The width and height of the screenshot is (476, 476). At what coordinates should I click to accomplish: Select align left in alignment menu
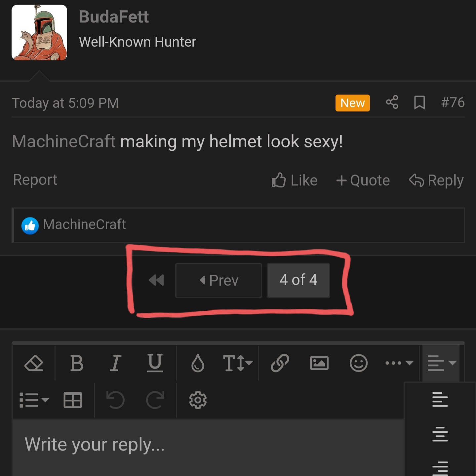click(x=440, y=399)
